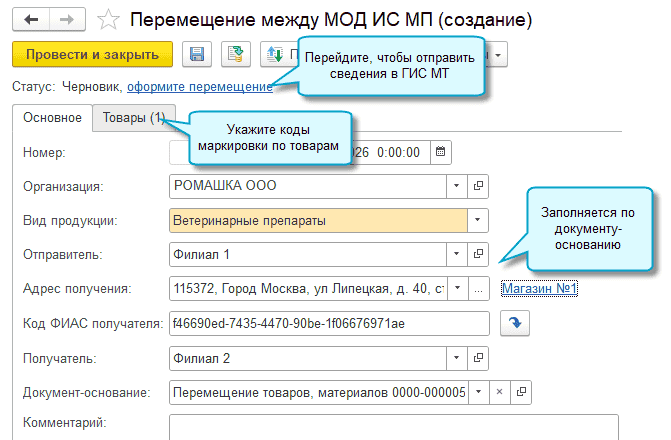
Task: Open the Организация record with open icon
Action: [x=478, y=186]
